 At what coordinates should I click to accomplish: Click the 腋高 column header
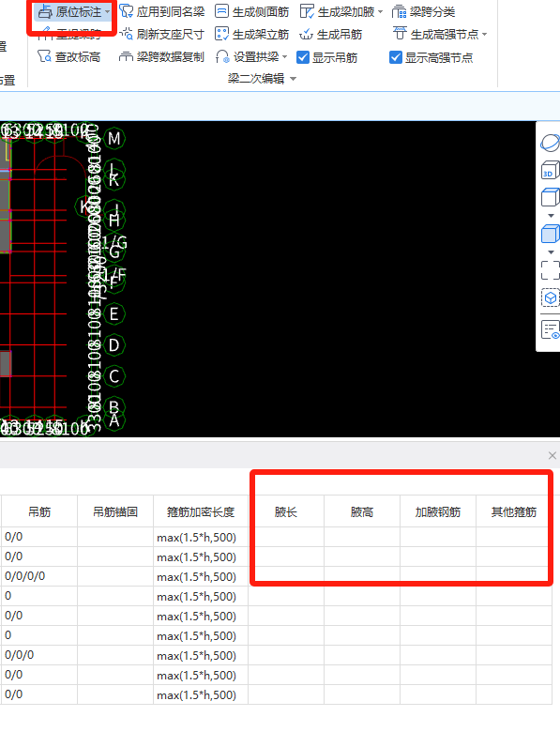click(x=362, y=511)
